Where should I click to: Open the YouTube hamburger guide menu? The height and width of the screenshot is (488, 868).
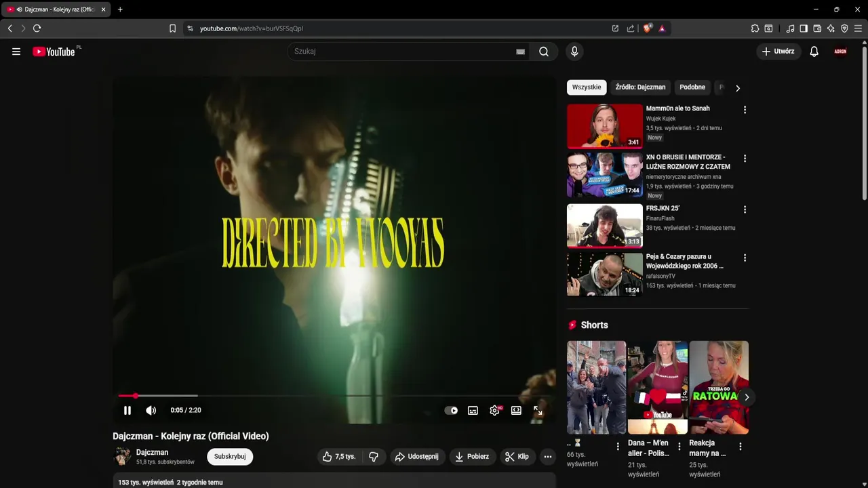(16, 52)
